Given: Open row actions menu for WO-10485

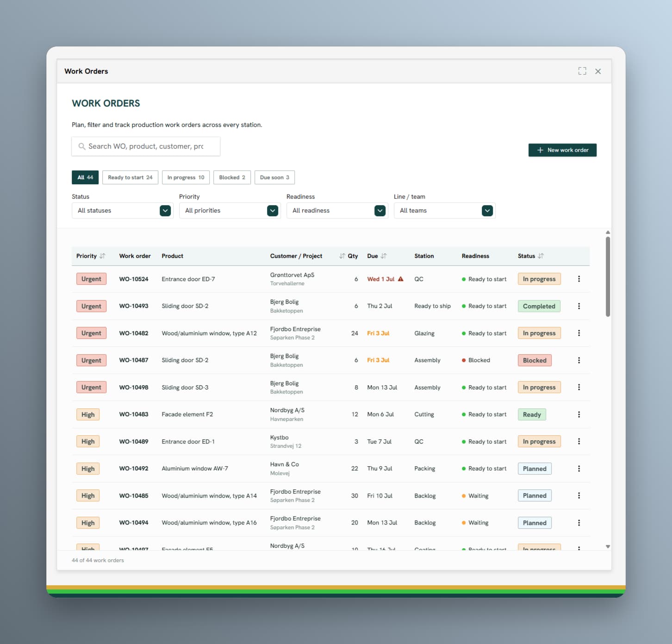Looking at the screenshot, I should coord(579,495).
